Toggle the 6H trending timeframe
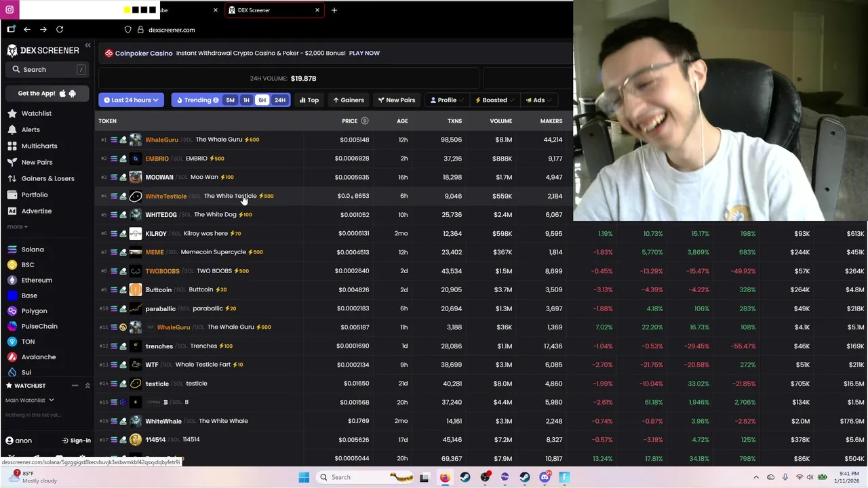The height and width of the screenshot is (488, 868). pos(262,100)
